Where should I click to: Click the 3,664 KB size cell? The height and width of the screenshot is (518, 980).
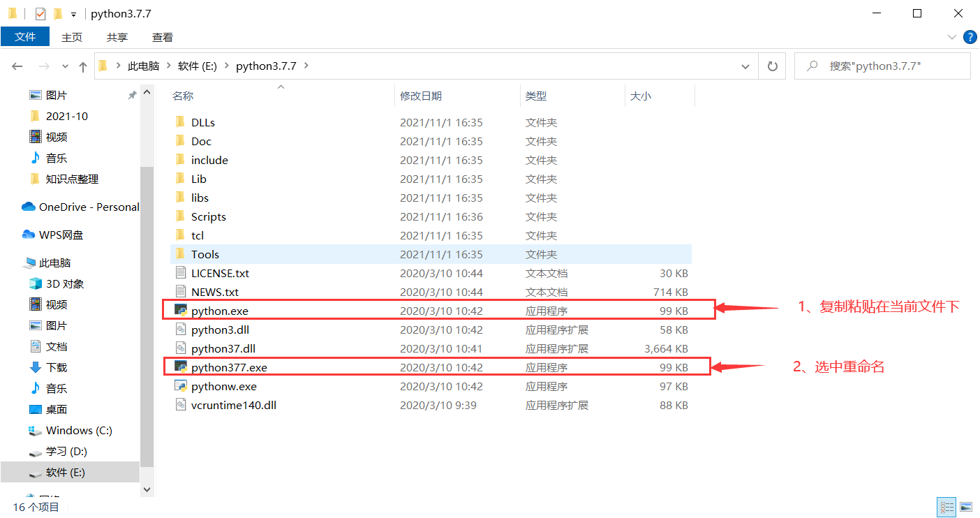(x=665, y=348)
